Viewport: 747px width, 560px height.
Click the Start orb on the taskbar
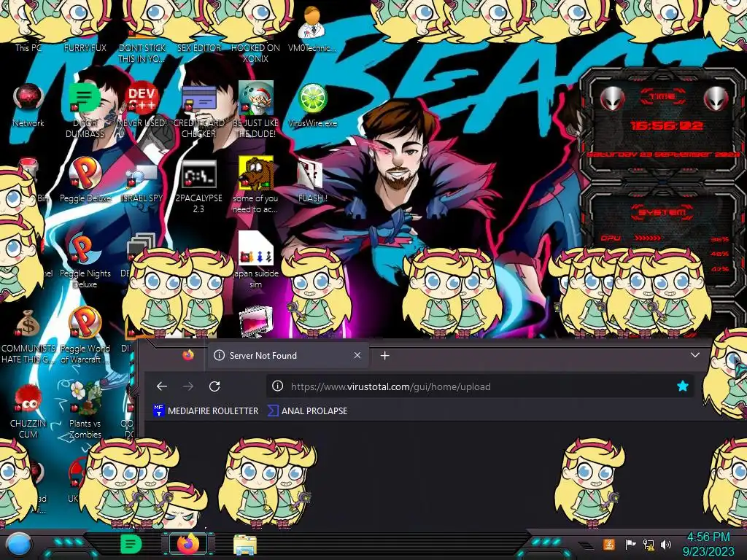19,544
